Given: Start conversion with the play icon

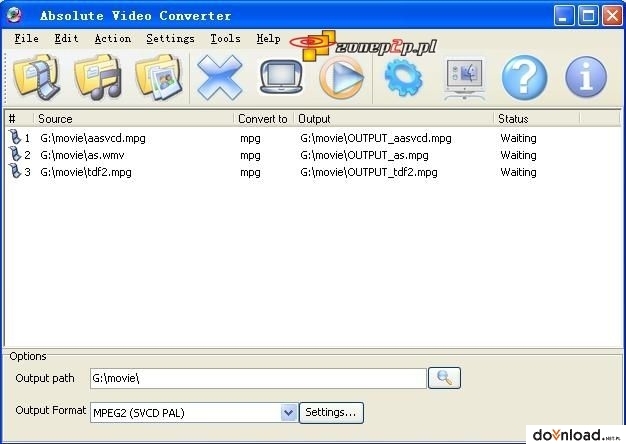Looking at the screenshot, I should [342, 77].
